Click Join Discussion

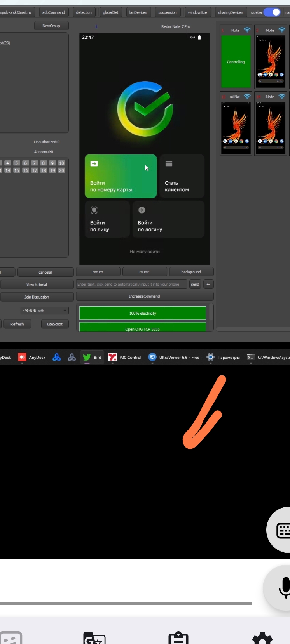(x=37, y=297)
